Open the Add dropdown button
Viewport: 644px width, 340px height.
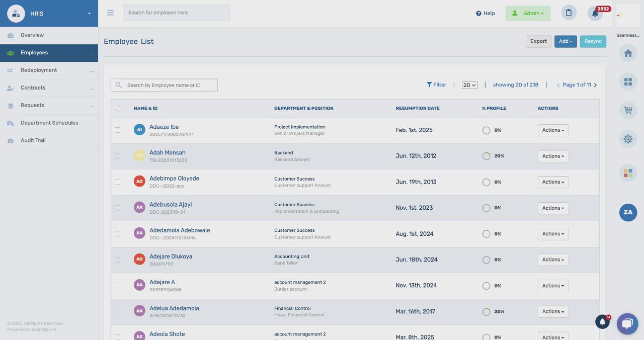566,41
